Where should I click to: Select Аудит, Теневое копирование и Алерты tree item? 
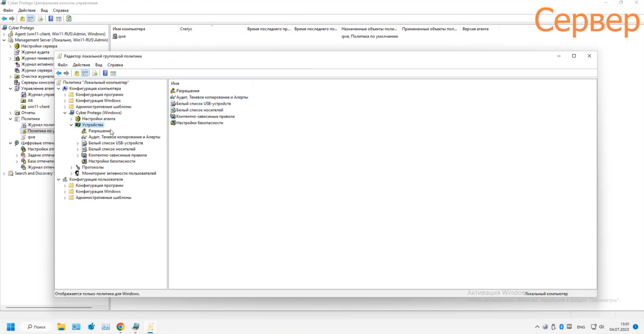pyautogui.click(x=124, y=137)
